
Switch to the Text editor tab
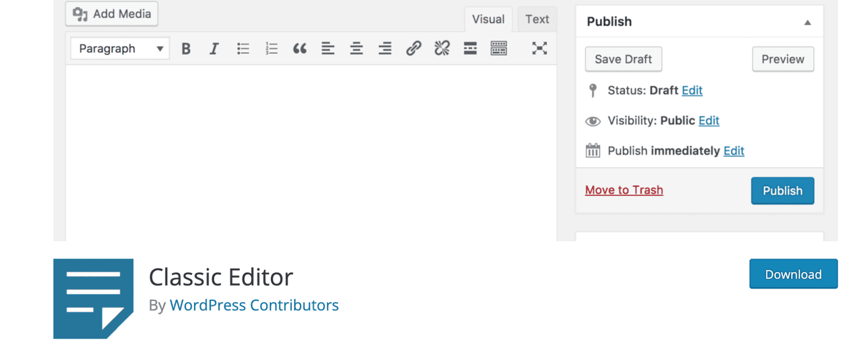pos(537,19)
